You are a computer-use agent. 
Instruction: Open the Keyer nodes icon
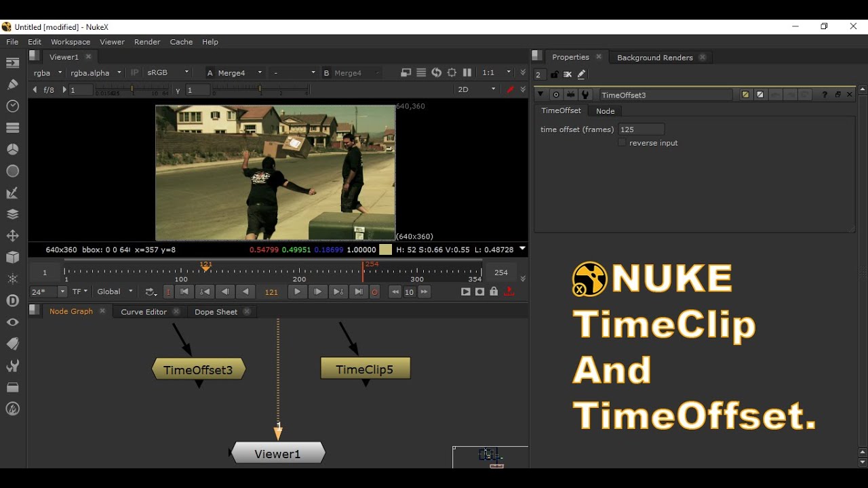coord(12,192)
